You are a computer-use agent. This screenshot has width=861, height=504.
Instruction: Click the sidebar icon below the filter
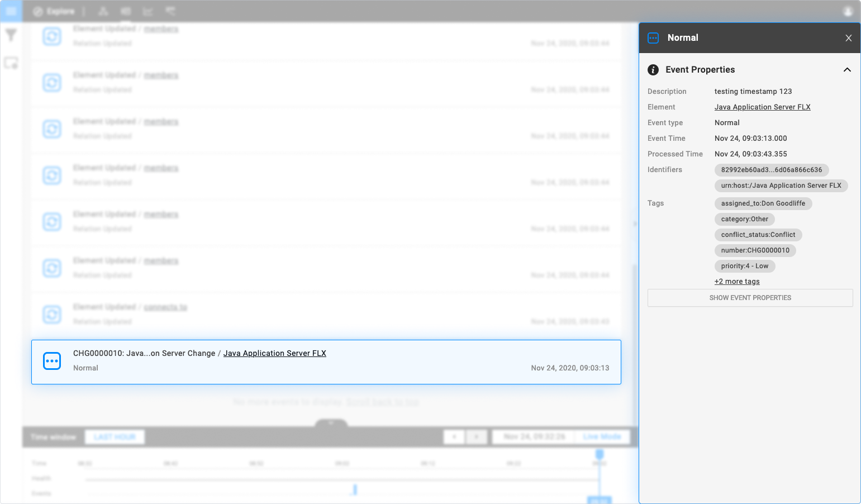coord(11,63)
